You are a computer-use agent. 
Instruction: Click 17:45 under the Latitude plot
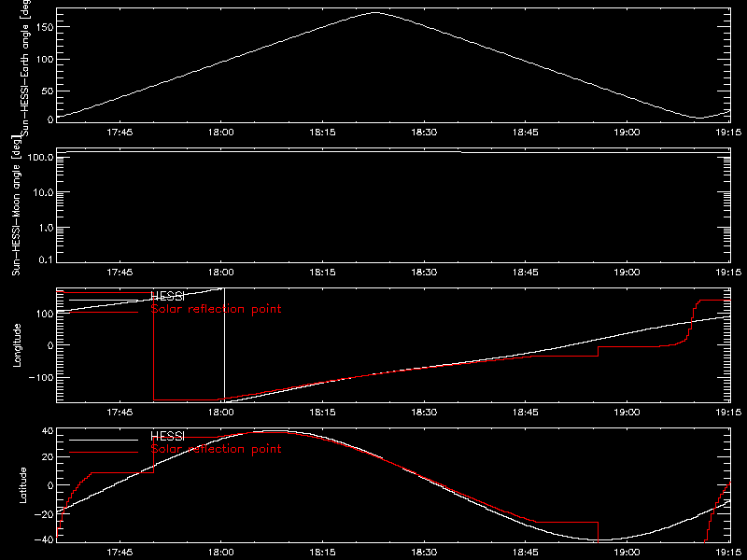(x=120, y=552)
